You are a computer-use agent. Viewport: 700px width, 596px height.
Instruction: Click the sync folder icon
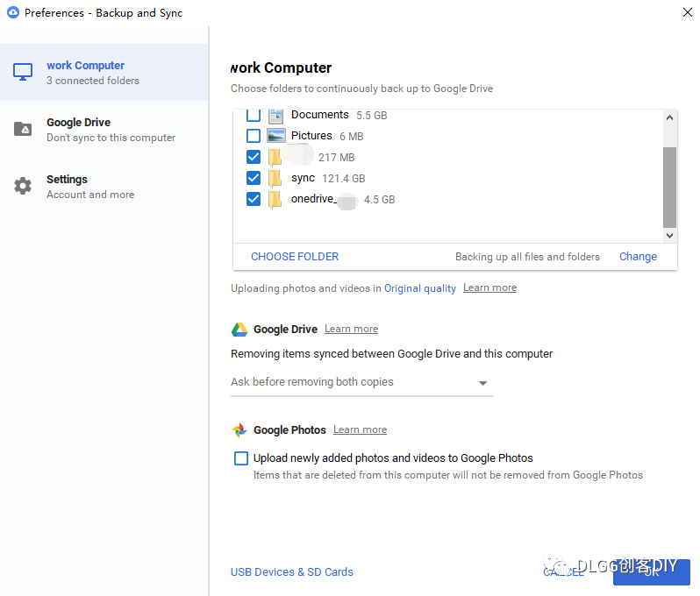tap(275, 178)
